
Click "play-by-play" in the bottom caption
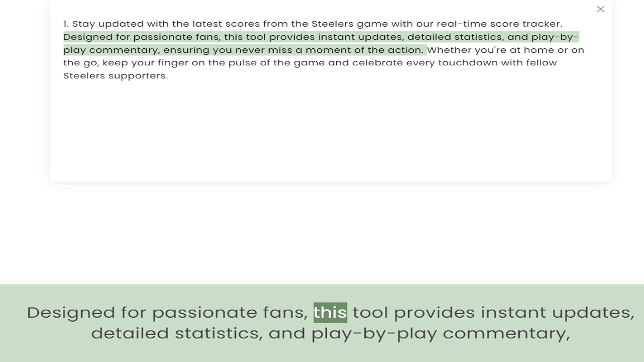(374, 334)
